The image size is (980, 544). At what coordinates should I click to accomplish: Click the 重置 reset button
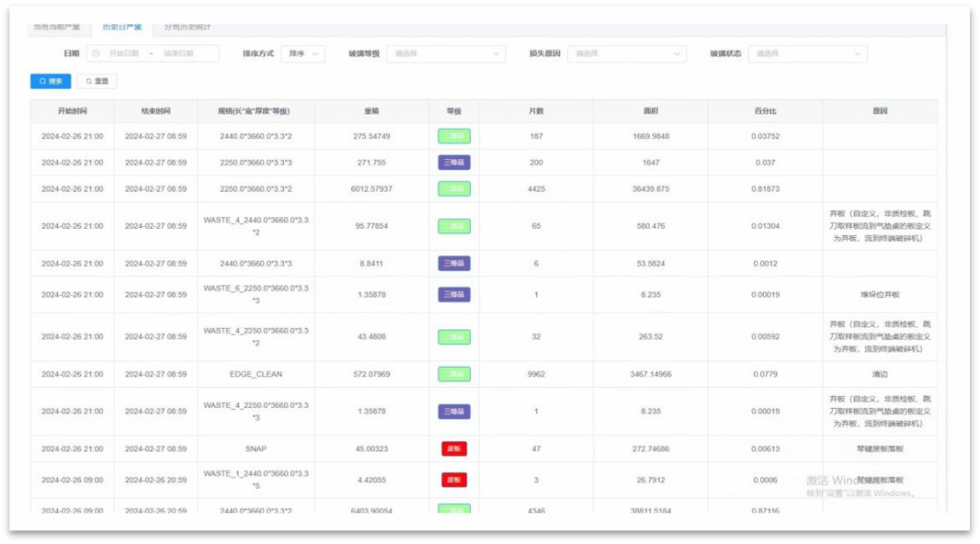point(96,81)
